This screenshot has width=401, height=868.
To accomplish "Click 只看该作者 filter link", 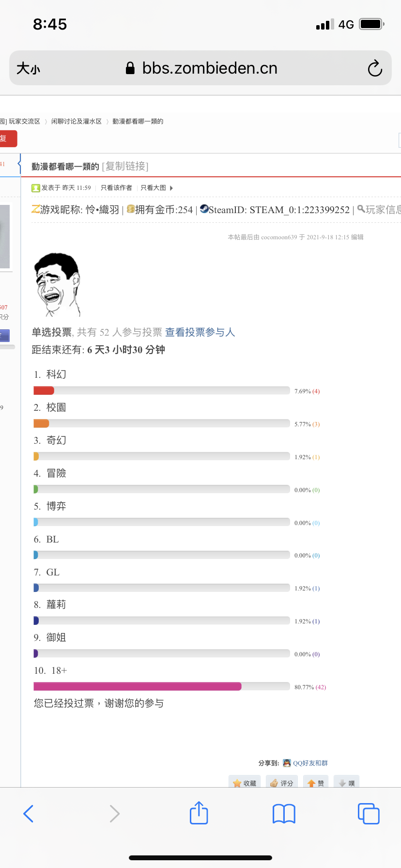I will [116, 188].
